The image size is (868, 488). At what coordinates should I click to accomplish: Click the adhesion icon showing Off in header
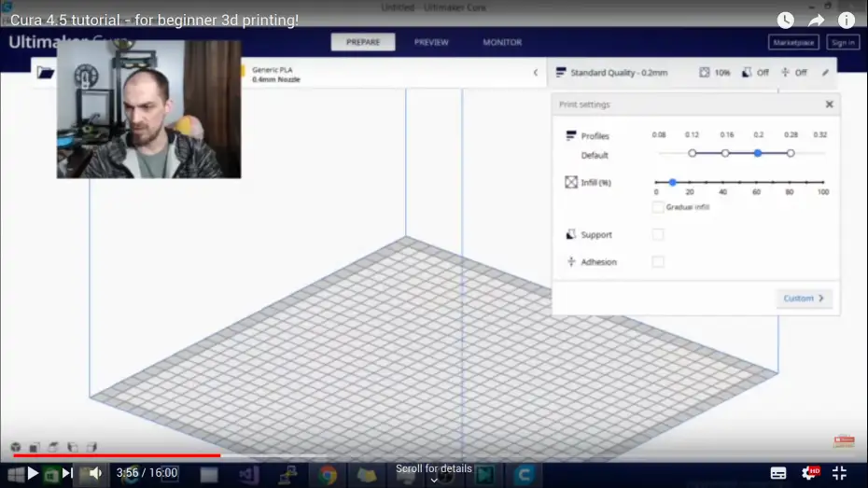point(785,73)
